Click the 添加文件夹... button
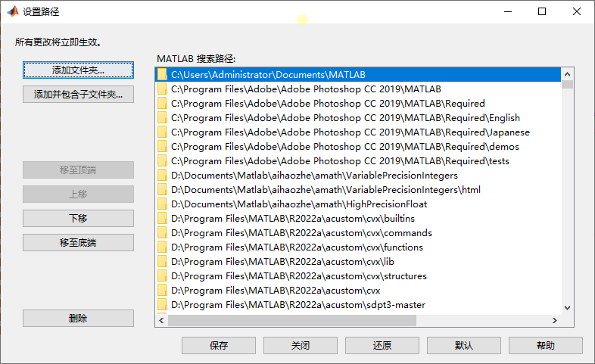 click(x=78, y=70)
